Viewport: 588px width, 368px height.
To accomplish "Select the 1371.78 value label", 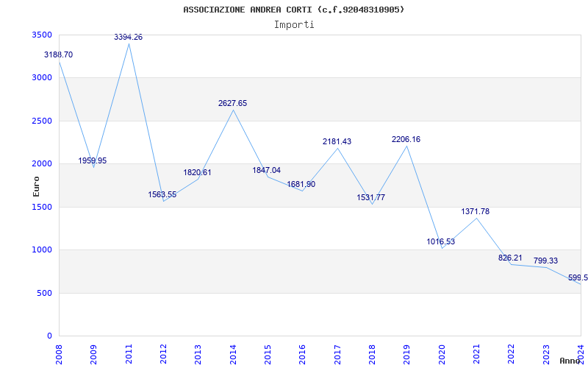I will tap(475, 211).
